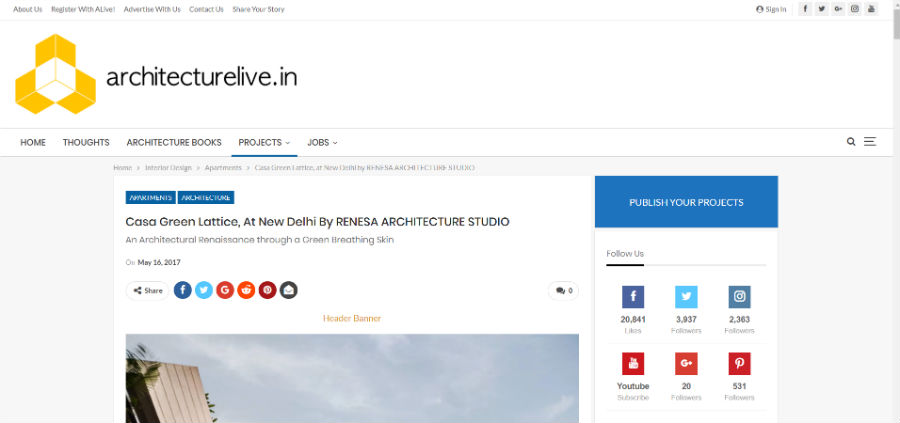Open the comments bubble showing 0
Screen dimensions: 900x423
(564, 290)
